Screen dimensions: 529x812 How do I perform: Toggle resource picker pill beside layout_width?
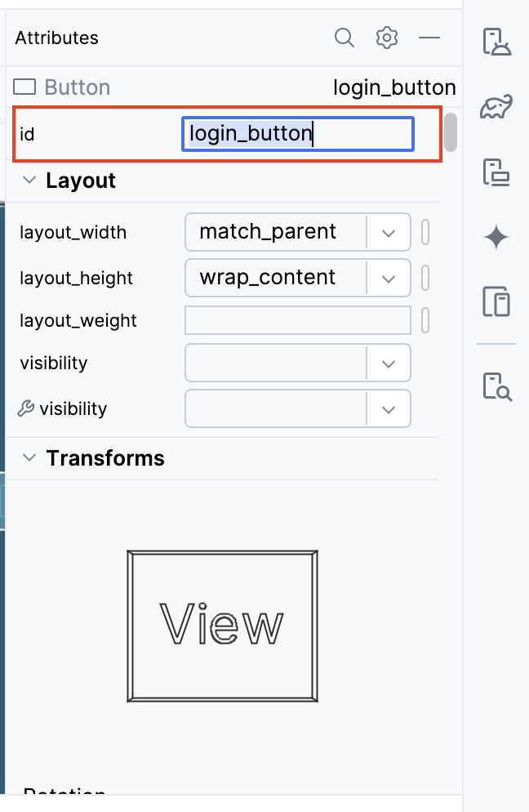[425, 232]
